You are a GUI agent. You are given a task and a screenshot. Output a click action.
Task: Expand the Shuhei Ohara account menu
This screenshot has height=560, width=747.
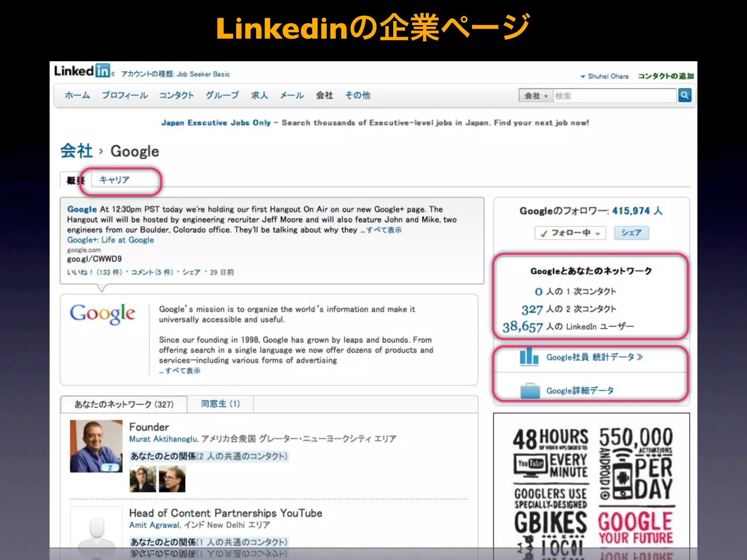point(604,76)
